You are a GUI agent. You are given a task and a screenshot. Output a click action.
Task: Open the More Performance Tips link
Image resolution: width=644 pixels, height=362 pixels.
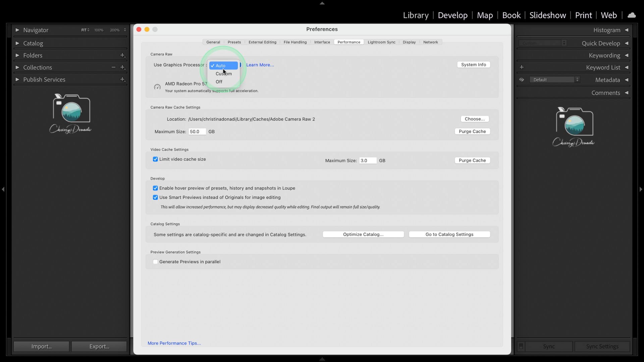point(174,343)
